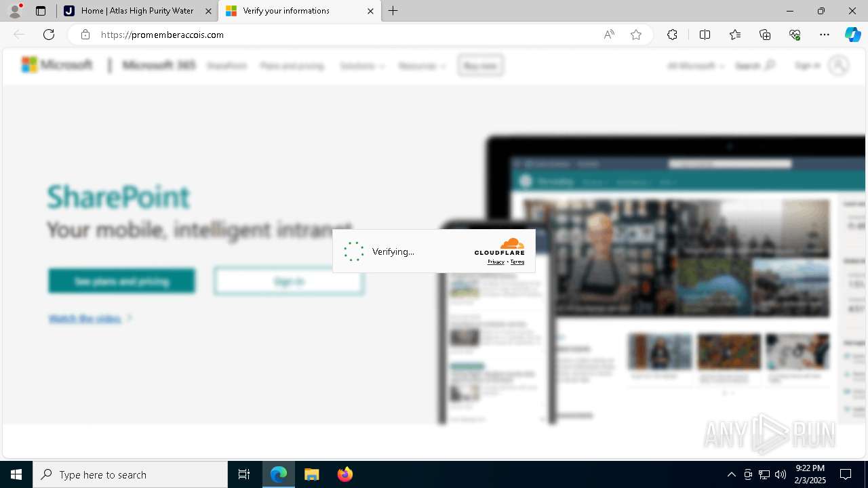Open Collections panel

click(x=765, y=35)
